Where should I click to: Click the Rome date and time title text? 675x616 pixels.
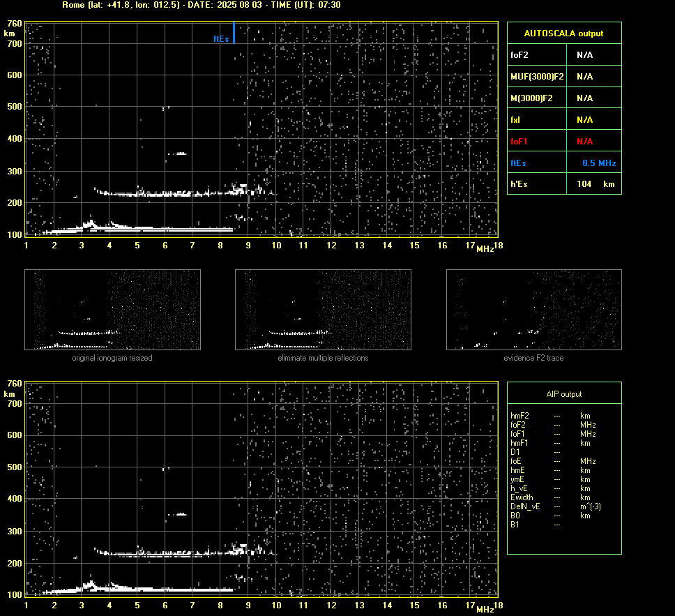(202, 5)
